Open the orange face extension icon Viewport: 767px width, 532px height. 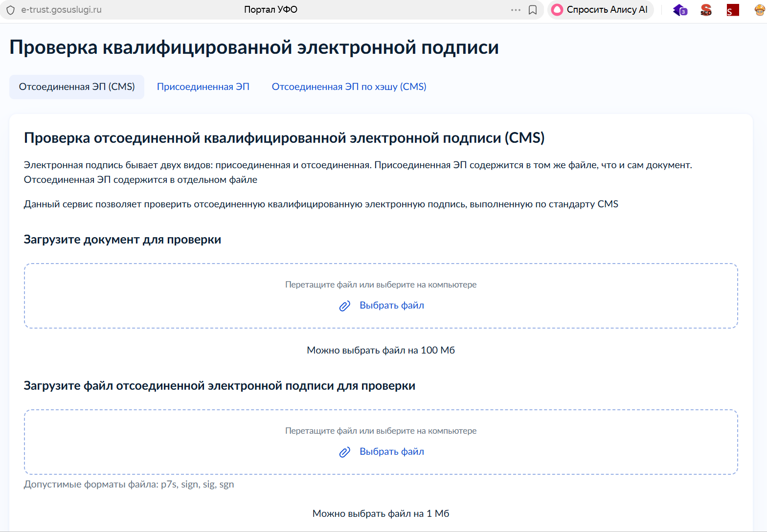(x=760, y=10)
